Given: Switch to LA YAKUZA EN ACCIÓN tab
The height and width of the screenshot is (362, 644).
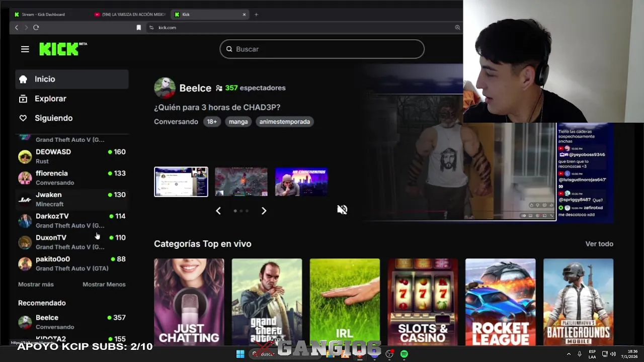Looking at the screenshot, I should tap(129, 15).
